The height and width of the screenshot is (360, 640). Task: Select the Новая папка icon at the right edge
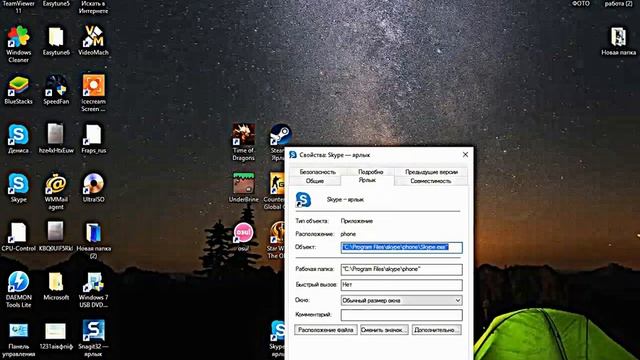point(618,37)
